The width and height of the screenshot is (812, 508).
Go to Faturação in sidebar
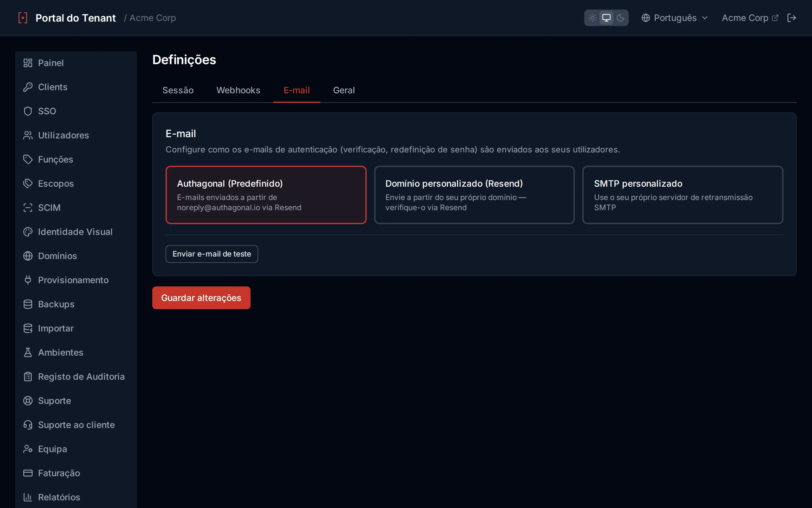click(76, 473)
